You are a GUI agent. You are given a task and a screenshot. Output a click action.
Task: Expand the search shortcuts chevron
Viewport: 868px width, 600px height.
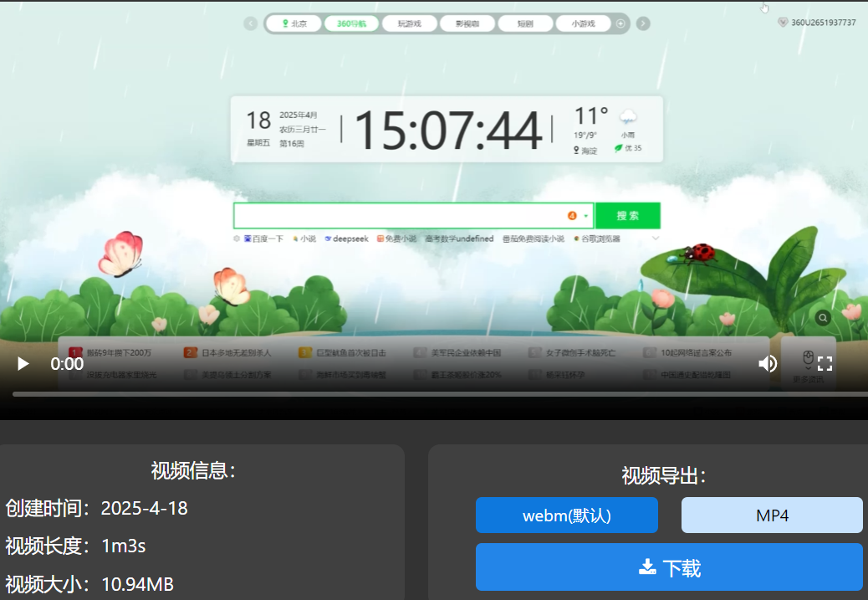656,238
